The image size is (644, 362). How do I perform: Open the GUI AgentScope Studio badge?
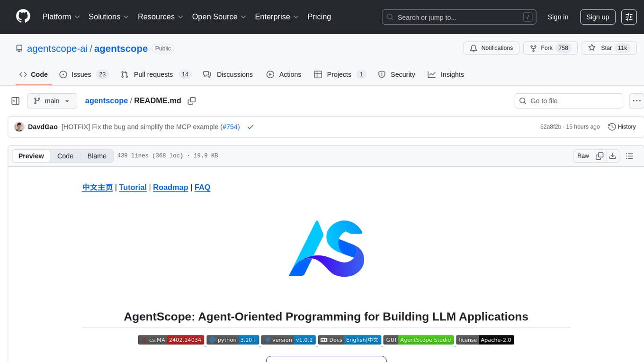[419, 340]
